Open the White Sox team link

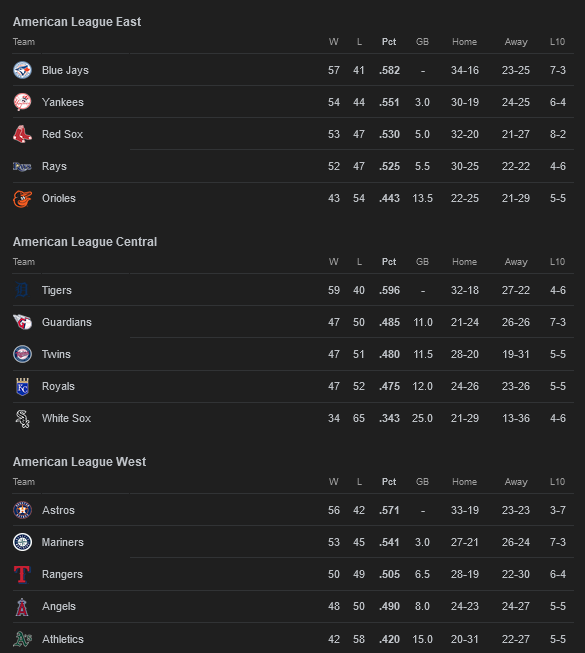tap(66, 418)
